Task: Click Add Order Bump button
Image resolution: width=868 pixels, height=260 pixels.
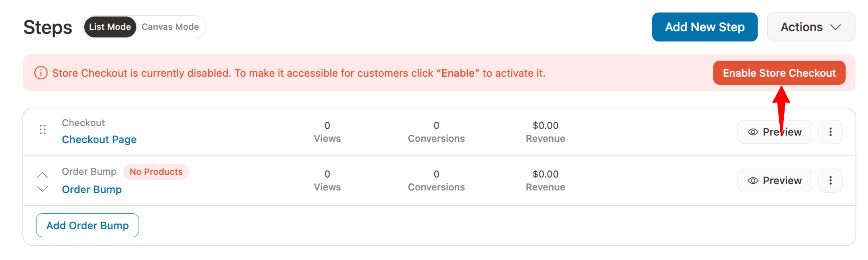Action: pyautogui.click(x=87, y=225)
